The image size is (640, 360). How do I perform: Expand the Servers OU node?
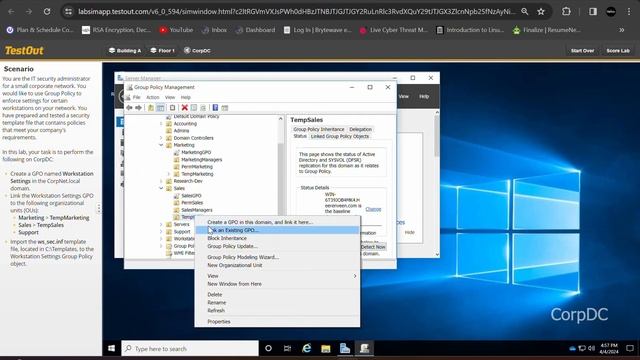point(161,224)
